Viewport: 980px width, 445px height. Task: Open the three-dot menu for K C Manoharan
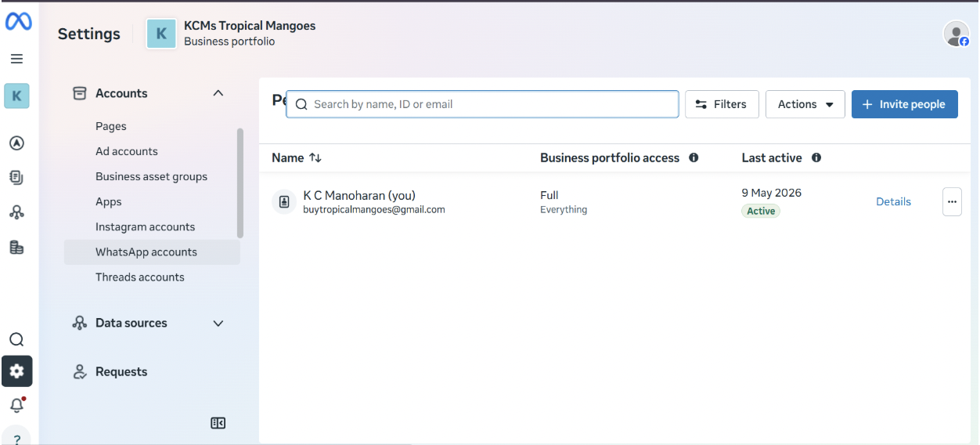952,201
